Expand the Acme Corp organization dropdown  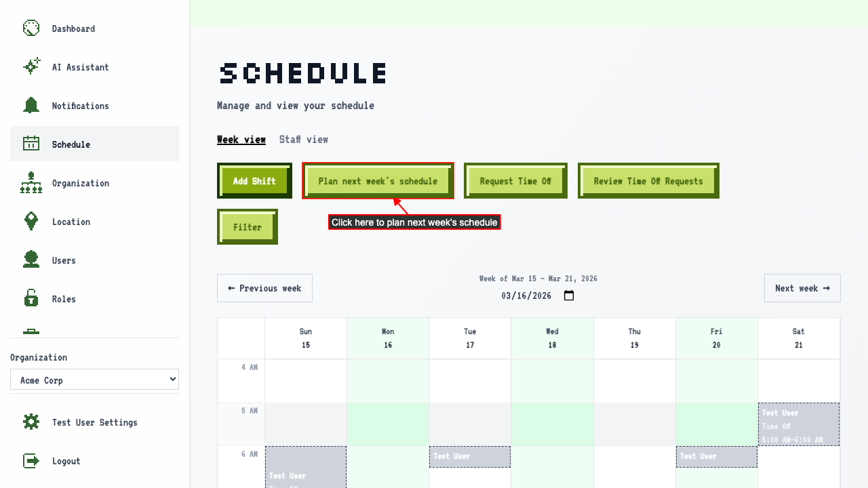(x=94, y=380)
